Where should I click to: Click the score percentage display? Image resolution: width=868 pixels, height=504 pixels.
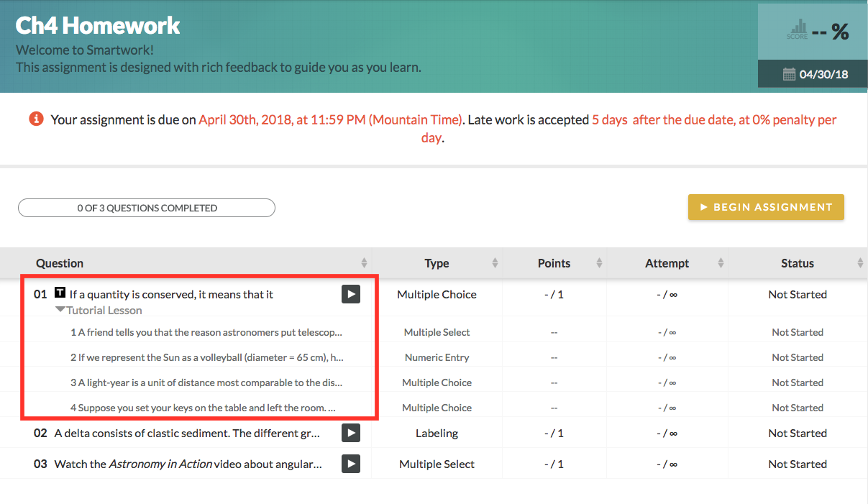tap(831, 32)
